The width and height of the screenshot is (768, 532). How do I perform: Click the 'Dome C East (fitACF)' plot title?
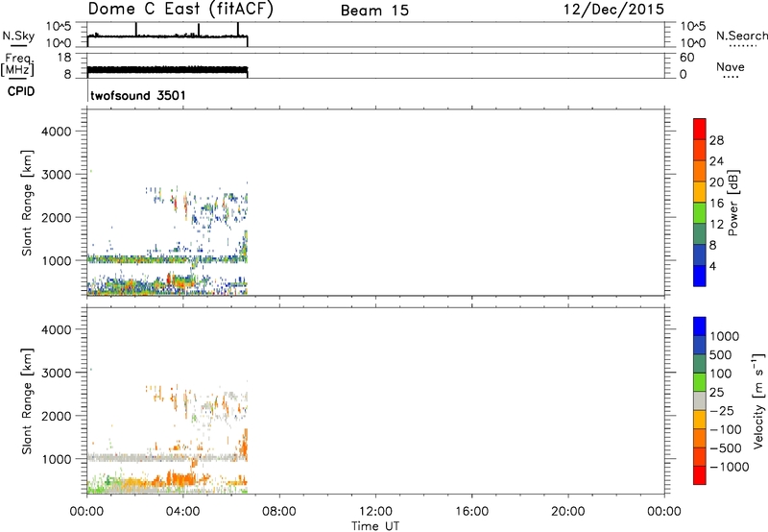point(180,10)
